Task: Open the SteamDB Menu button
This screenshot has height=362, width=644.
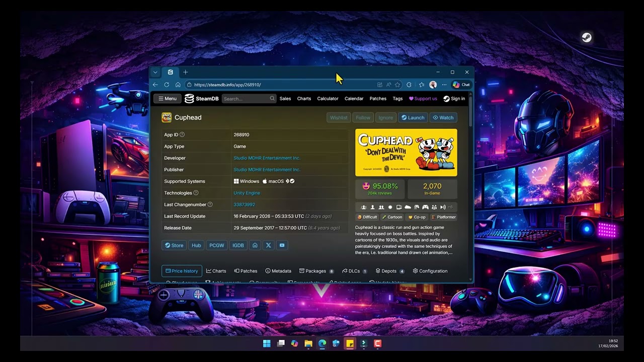Action: coord(167,99)
